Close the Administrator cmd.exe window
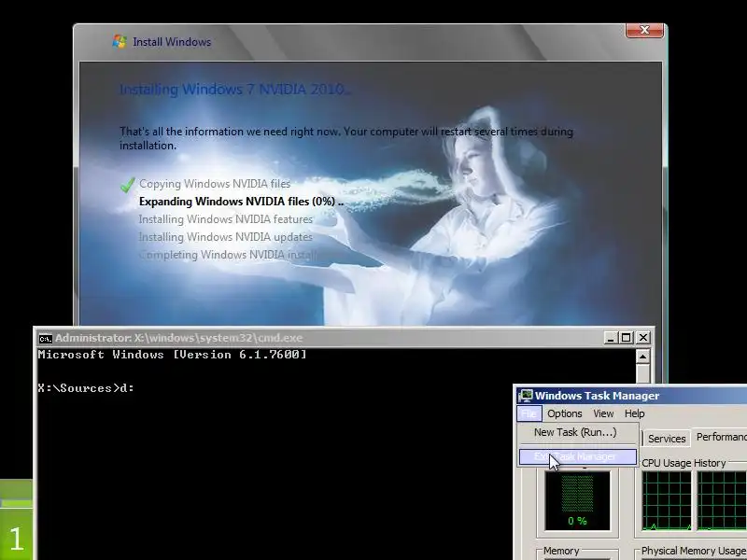The width and height of the screenshot is (747, 560). 642,338
